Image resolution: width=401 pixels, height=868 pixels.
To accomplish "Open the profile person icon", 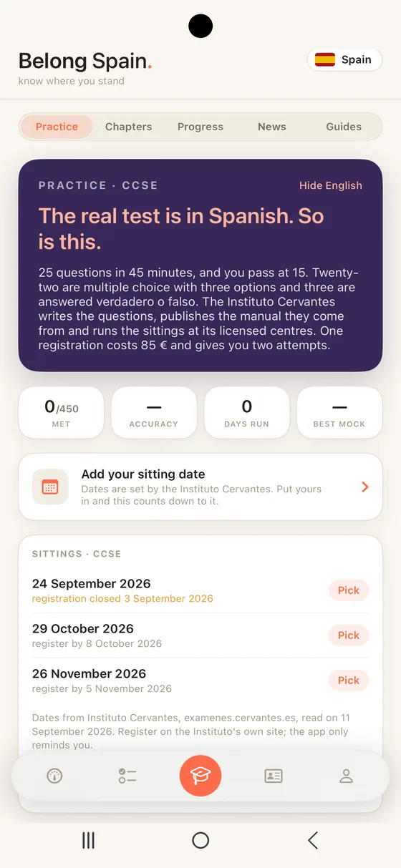I will [347, 776].
